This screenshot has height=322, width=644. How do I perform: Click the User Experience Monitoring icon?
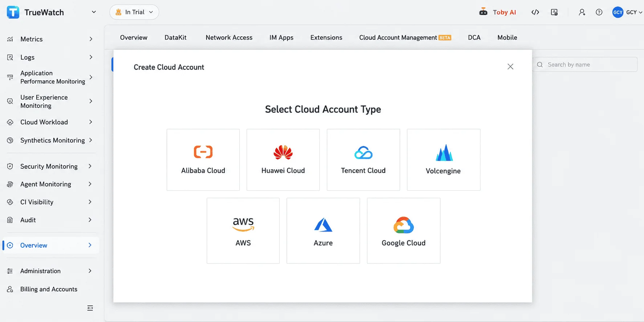10,101
